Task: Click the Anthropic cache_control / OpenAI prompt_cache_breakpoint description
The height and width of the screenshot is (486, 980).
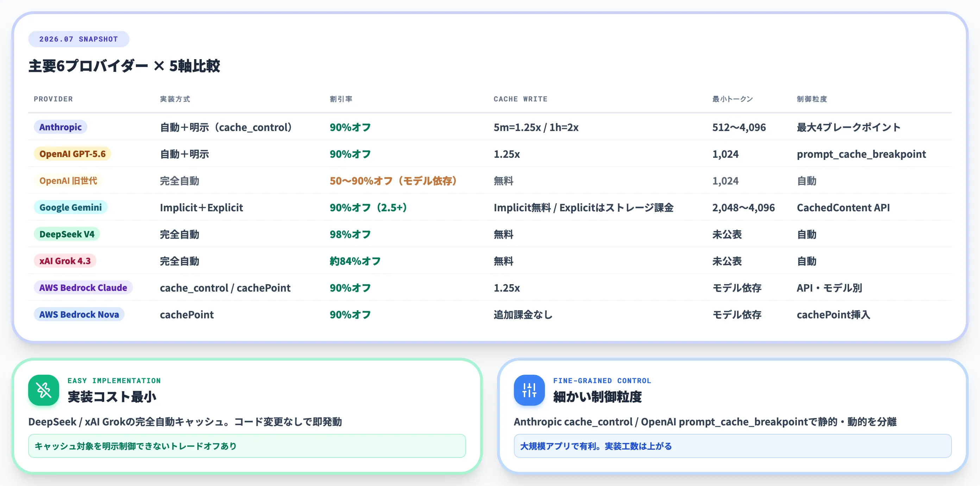Action: 705,422
